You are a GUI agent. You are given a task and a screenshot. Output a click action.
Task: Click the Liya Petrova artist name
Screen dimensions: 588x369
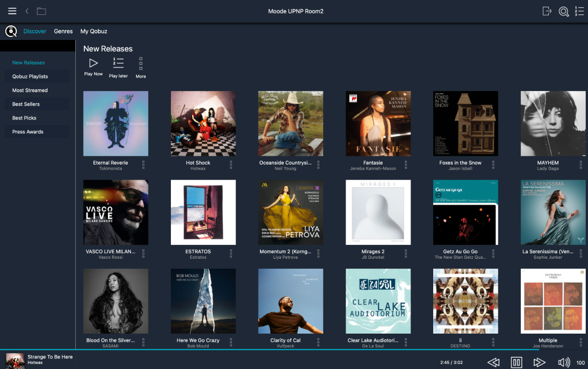(285, 257)
